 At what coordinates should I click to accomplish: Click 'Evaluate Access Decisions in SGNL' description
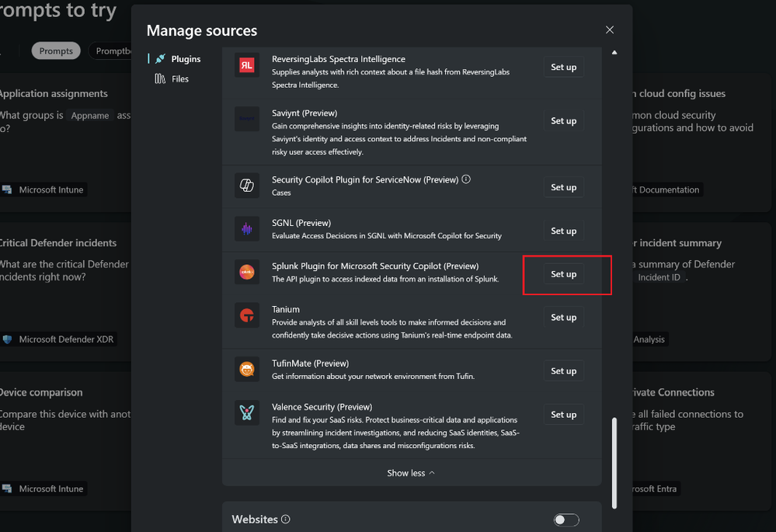pos(387,235)
